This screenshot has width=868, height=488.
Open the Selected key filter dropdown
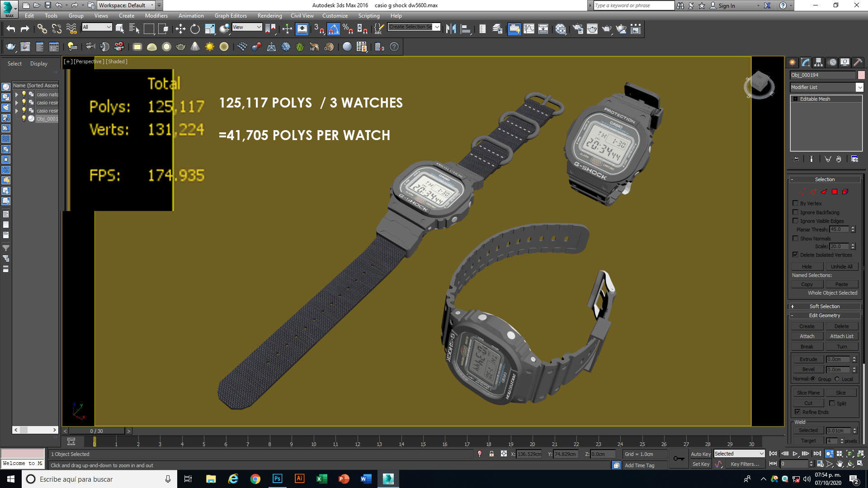(739, 454)
